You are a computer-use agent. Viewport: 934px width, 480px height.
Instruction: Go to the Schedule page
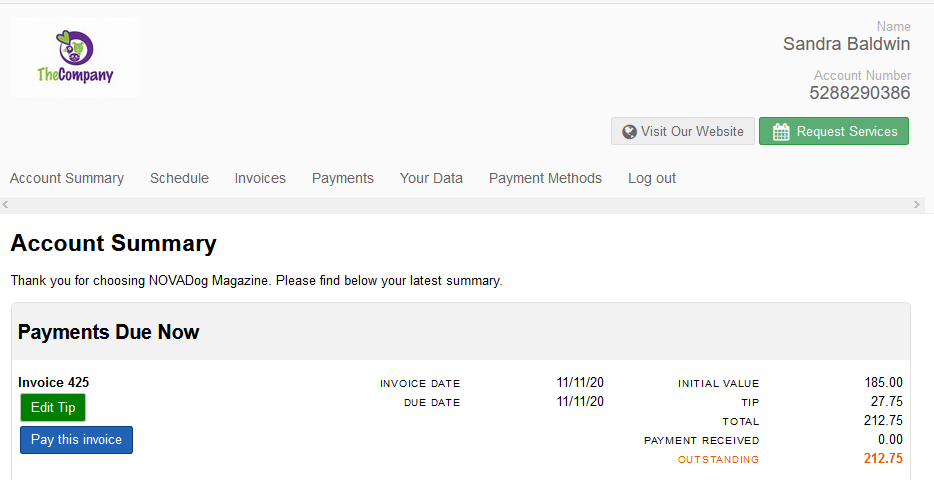coord(179,178)
